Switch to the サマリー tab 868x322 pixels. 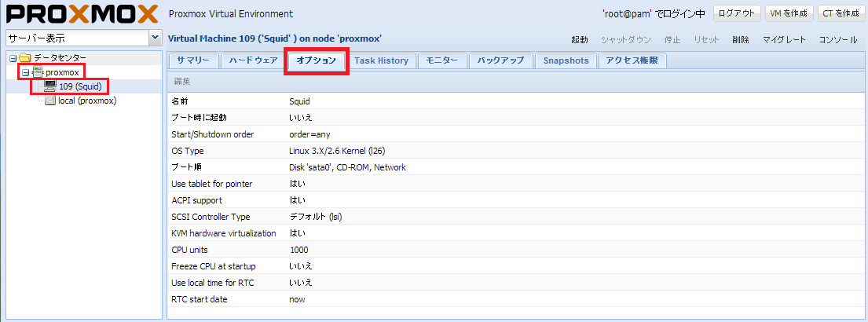point(192,60)
